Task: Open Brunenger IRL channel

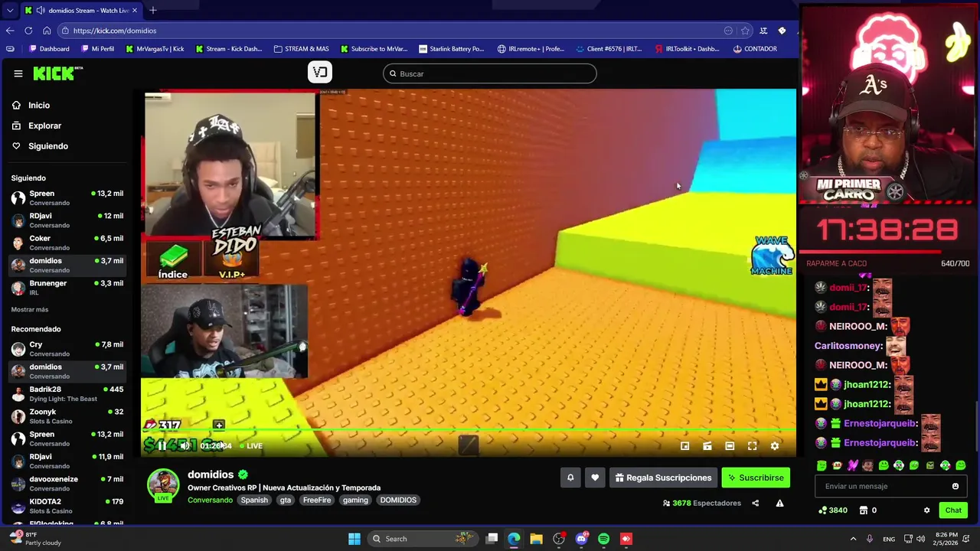Action: point(67,288)
